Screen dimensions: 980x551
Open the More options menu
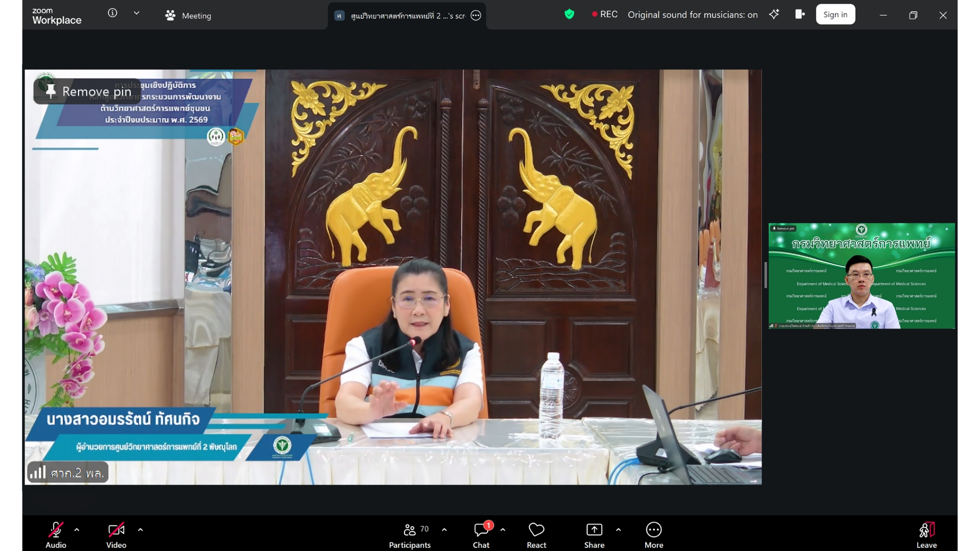tap(654, 531)
